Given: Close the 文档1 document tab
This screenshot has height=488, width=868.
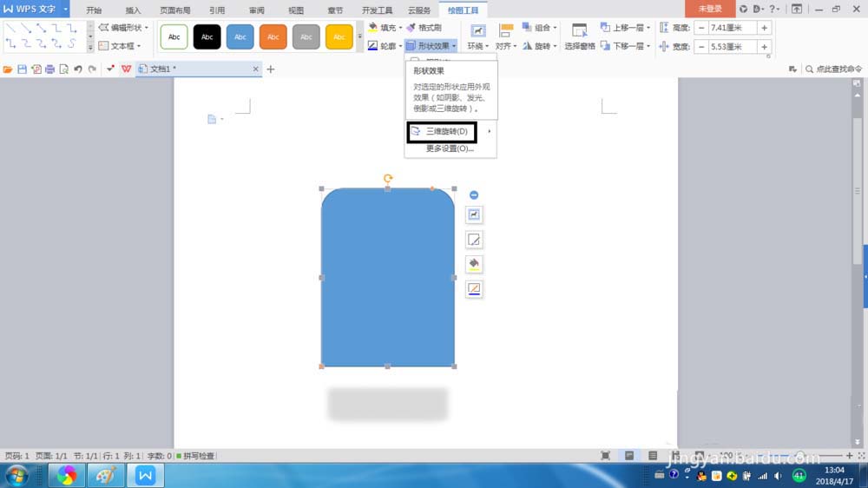Looking at the screenshot, I should click(x=255, y=69).
